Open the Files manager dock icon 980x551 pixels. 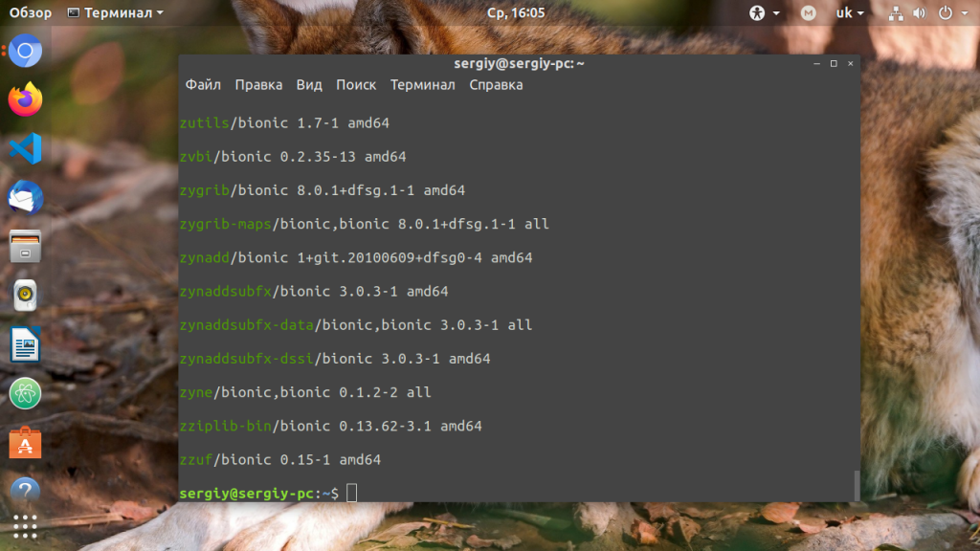point(26,247)
